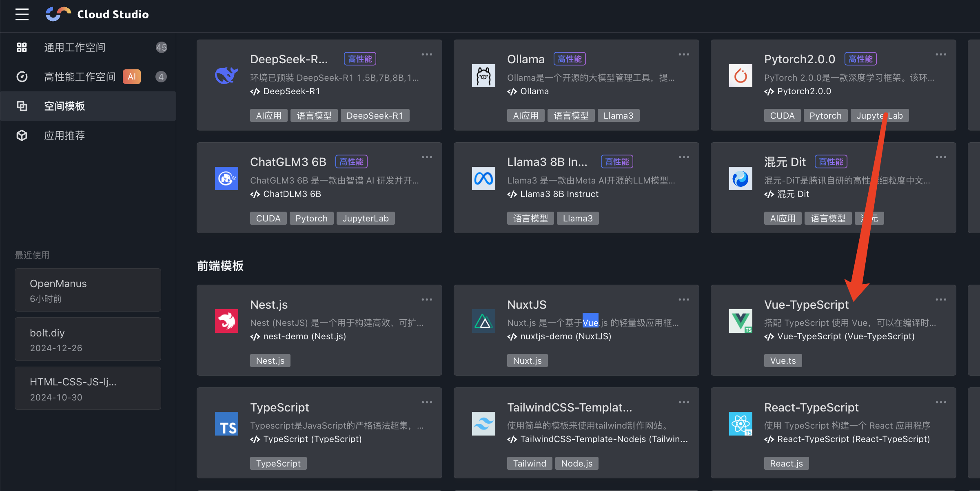Screen dimensions: 980x491
Task: Click the Nuxt.js tag
Action: (x=527, y=361)
